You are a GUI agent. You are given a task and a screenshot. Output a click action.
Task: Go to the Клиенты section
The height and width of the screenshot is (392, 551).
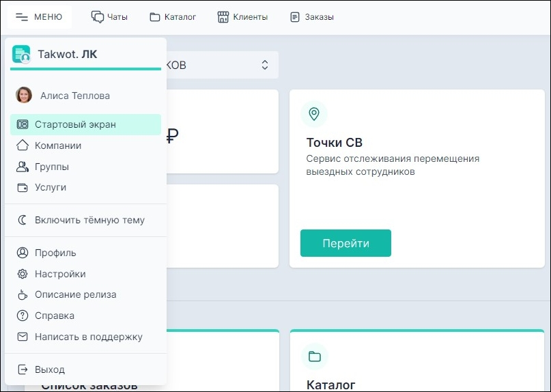tap(242, 17)
